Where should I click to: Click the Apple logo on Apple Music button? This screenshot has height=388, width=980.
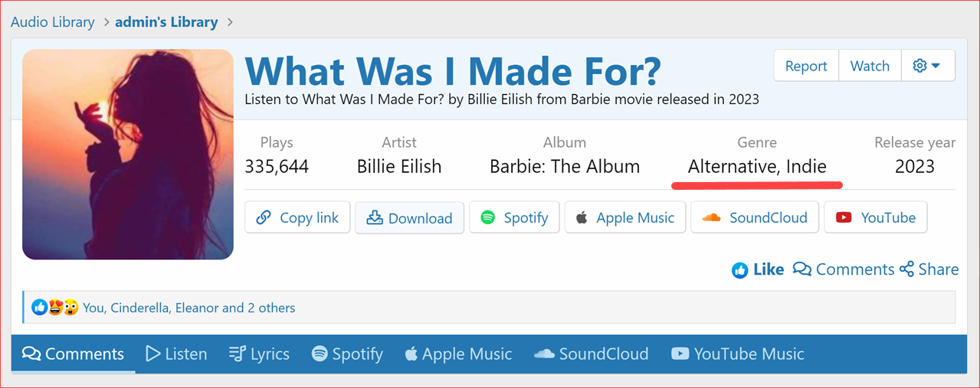click(582, 218)
